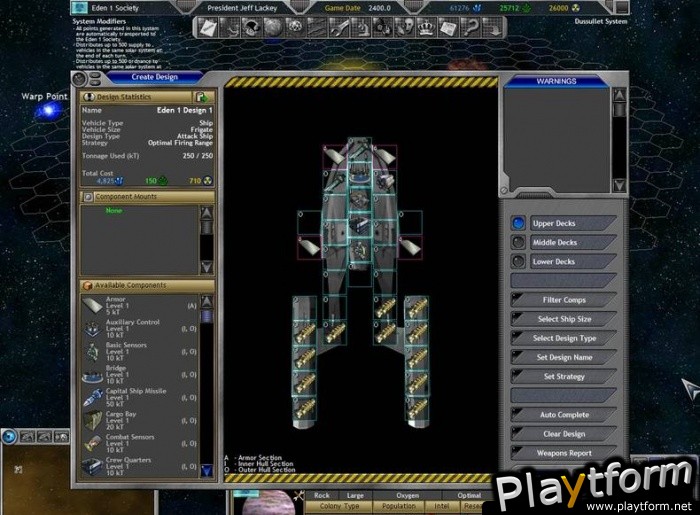Click the Eden 1 Society empire flag icon

(x=80, y=8)
